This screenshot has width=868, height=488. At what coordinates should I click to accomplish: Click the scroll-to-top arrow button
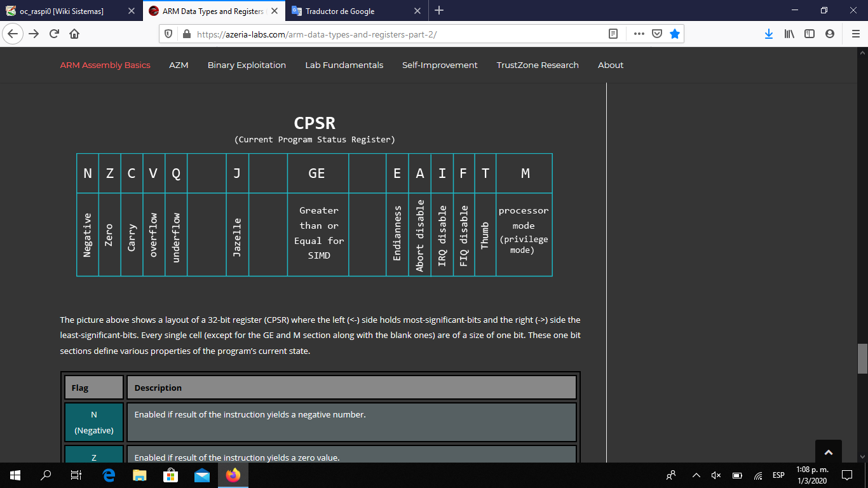pyautogui.click(x=828, y=452)
